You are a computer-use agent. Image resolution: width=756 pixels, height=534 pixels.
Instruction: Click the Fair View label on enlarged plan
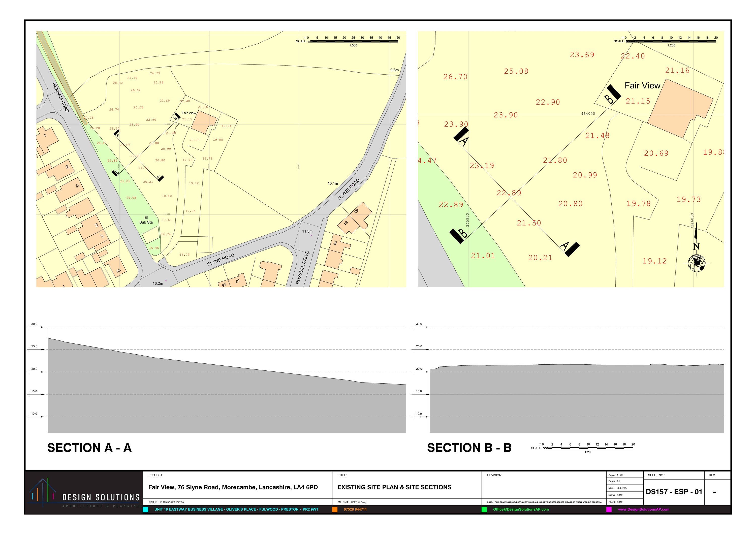[643, 86]
